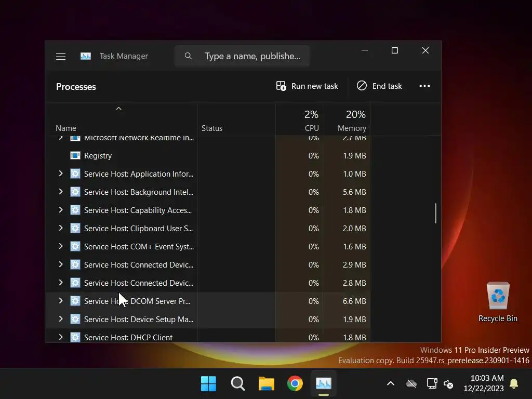Show hidden system tray icons chevron
The height and width of the screenshot is (399, 532).
click(x=391, y=383)
